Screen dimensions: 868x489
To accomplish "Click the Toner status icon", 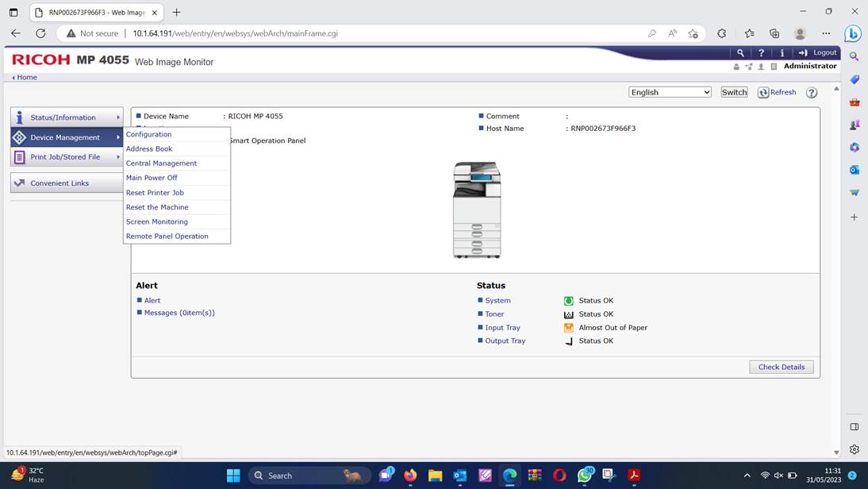I will click(x=569, y=314).
